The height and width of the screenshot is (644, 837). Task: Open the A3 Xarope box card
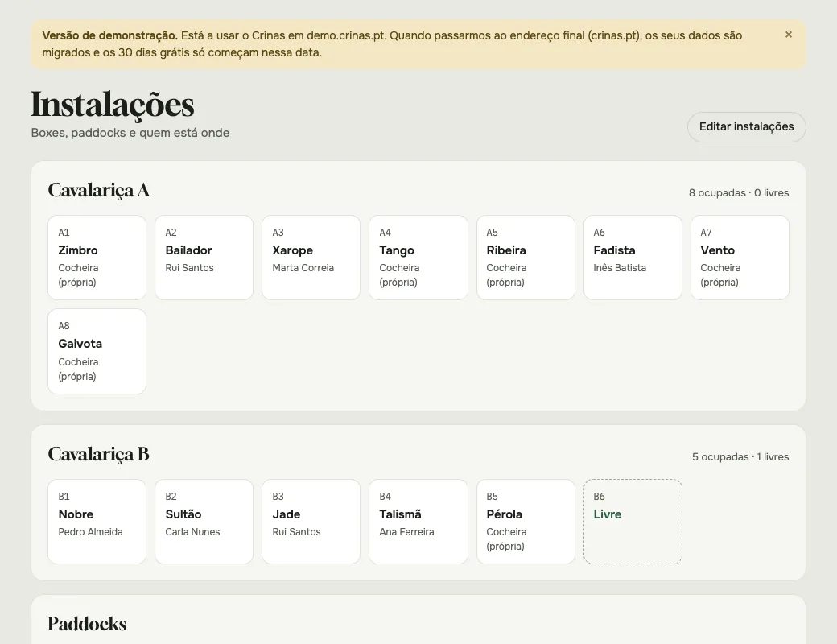coord(311,258)
